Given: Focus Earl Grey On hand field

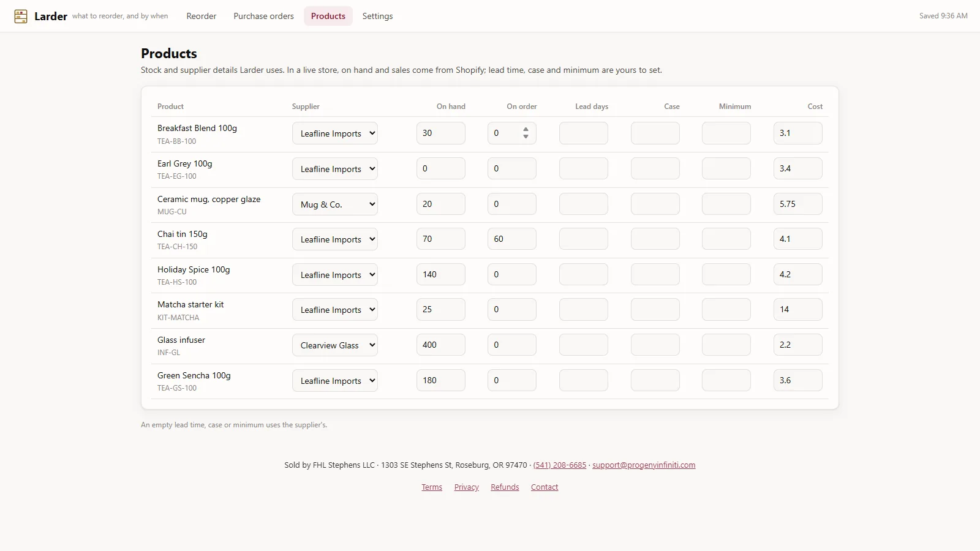Looking at the screenshot, I should point(441,168).
